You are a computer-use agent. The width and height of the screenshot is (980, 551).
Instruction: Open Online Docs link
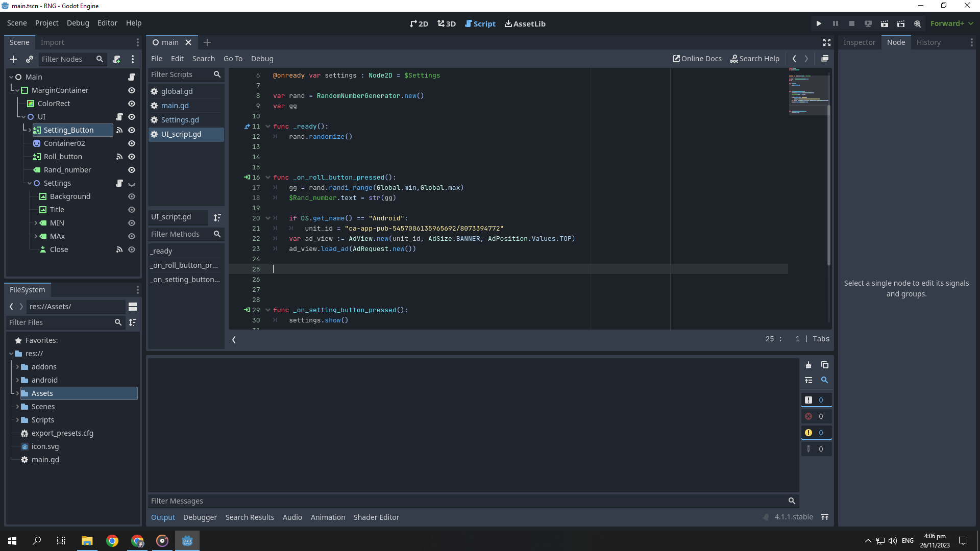[x=697, y=59]
